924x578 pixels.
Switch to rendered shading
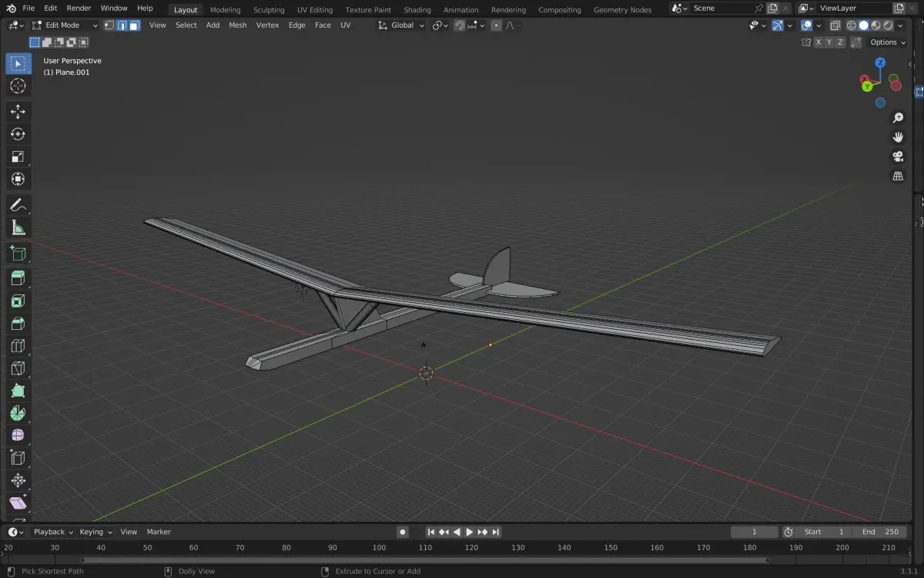887,25
